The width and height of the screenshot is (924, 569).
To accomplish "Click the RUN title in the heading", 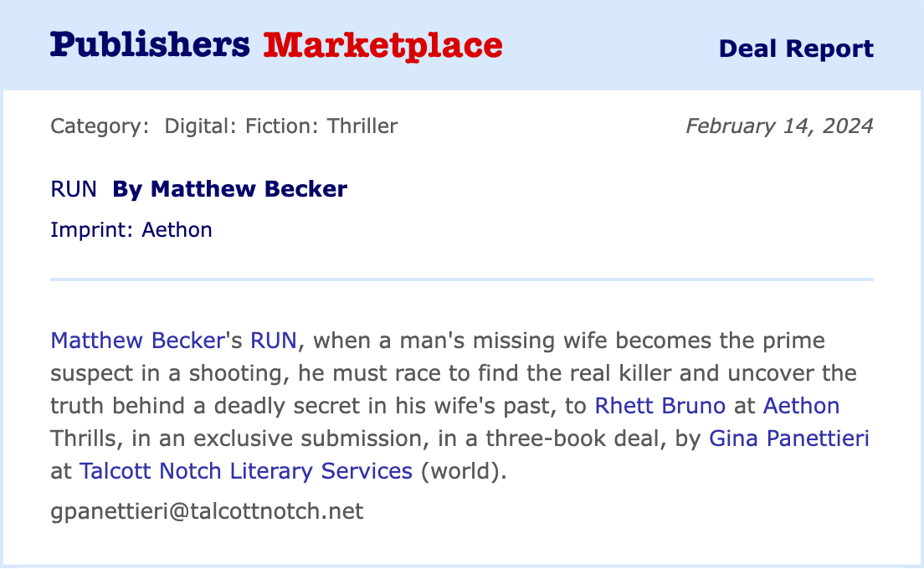I will 74,189.
